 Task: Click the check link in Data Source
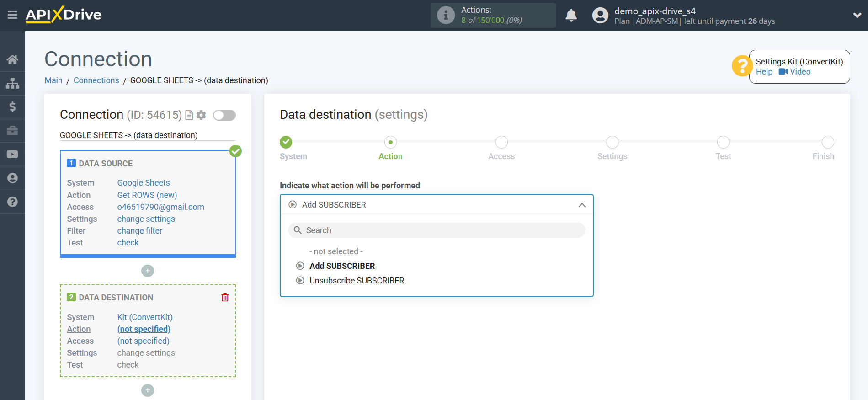tap(128, 243)
